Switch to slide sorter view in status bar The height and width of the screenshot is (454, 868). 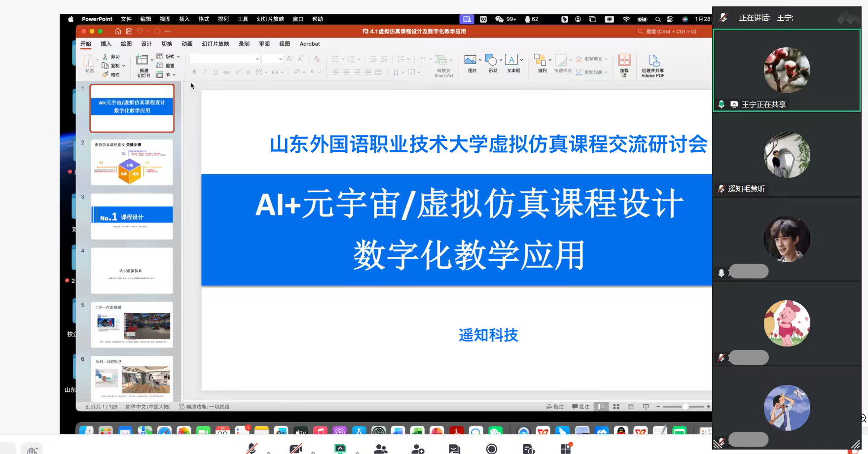coord(616,407)
